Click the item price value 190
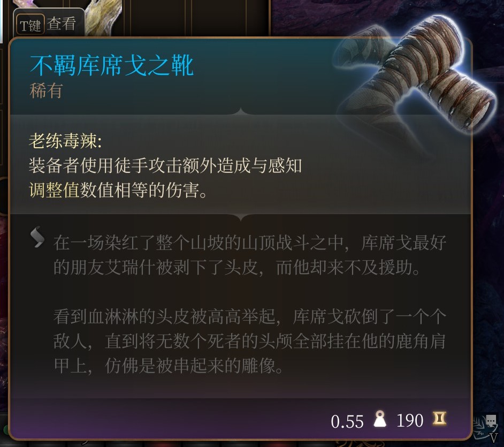Image resolution: width=504 pixels, height=447 pixels. point(410,421)
